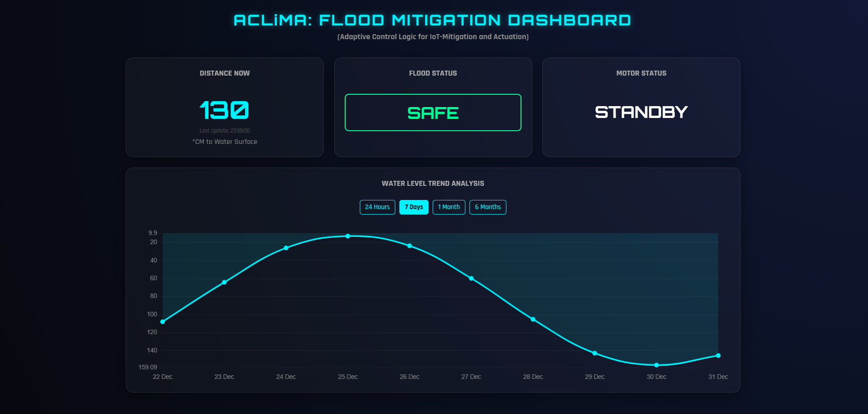This screenshot has width=868, height=414.
Task: Click the 26 Dec chart data point
Action: pos(409,246)
